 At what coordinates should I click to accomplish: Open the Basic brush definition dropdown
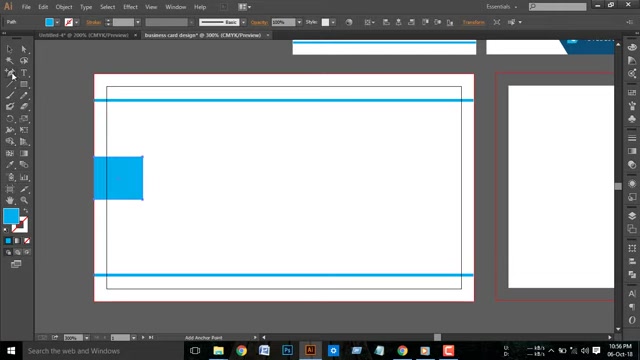point(244,22)
